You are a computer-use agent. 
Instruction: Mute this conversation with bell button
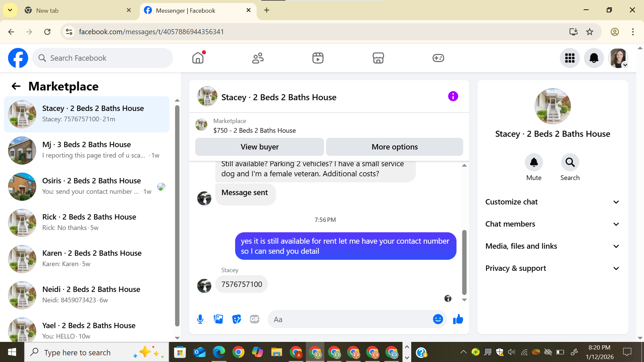pos(534,163)
